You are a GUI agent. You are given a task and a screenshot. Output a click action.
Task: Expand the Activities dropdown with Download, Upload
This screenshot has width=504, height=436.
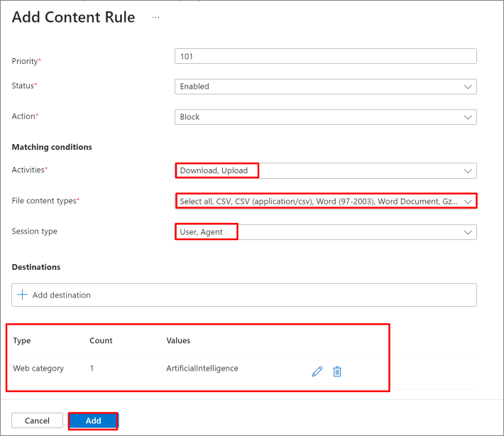point(326,170)
